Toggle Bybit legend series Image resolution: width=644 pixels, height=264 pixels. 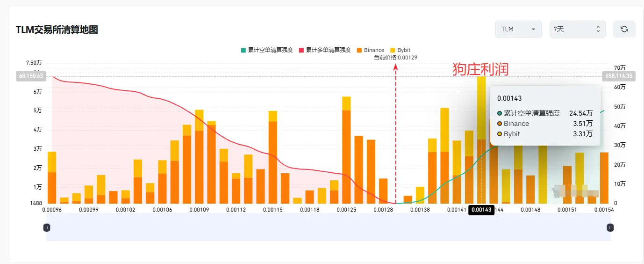pyautogui.click(x=400, y=50)
